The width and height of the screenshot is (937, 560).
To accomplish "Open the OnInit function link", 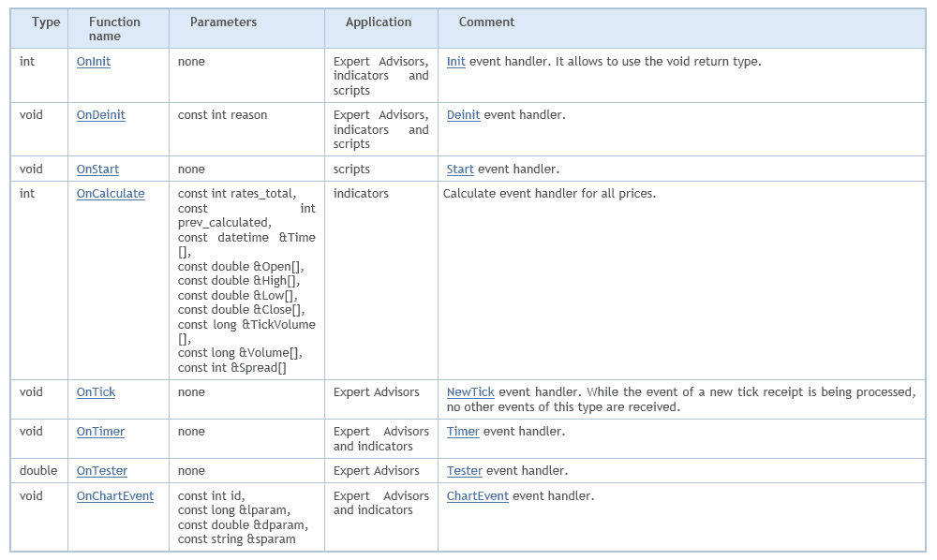I will tap(93, 62).
